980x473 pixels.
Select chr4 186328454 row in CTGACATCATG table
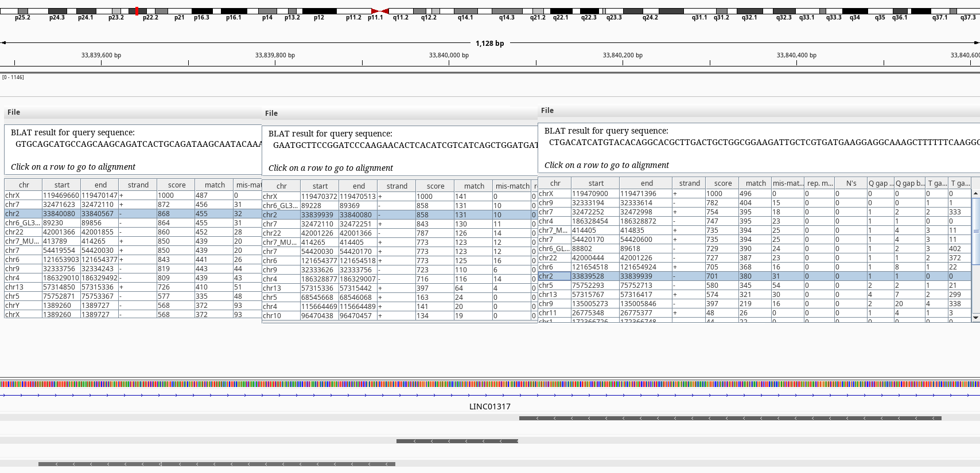pos(755,221)
